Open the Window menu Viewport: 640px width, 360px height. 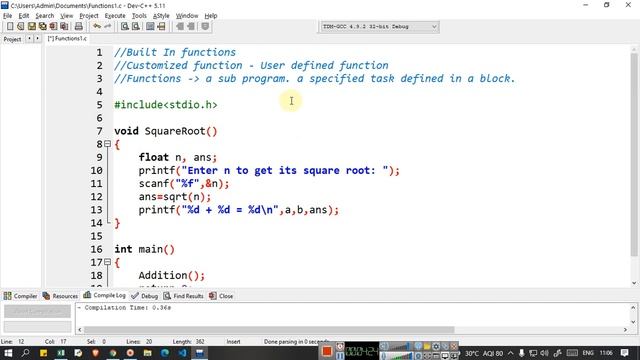pyautogui.click(x=187, y=16)
